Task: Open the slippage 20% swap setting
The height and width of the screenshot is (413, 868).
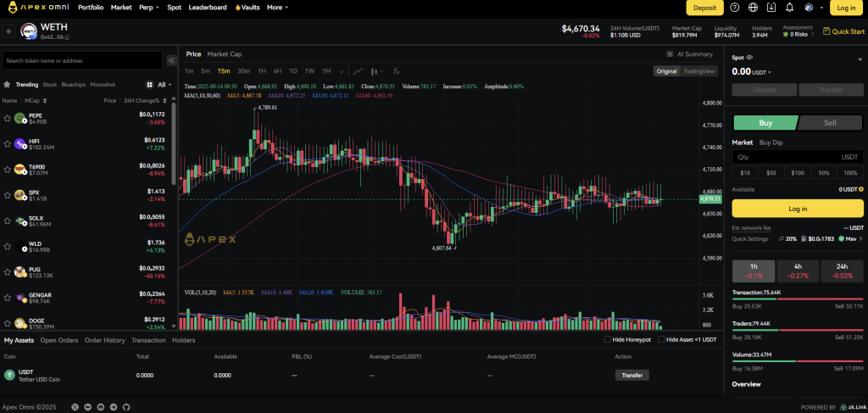Action: click(x=787, y=238)
